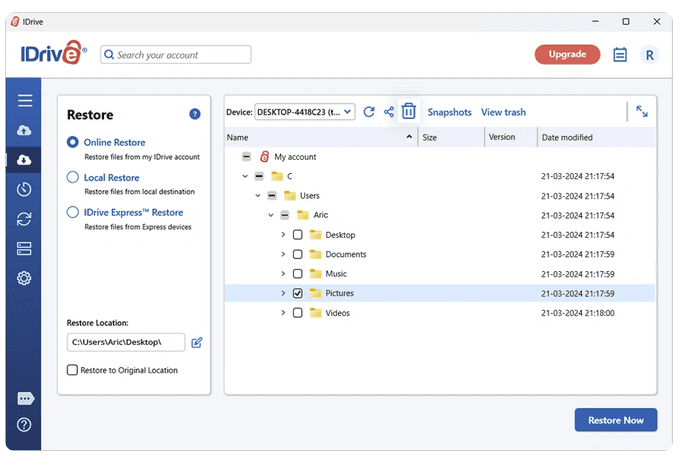Select the Music folder name
This screenshot has height=466, width=684.
(336, 274)
